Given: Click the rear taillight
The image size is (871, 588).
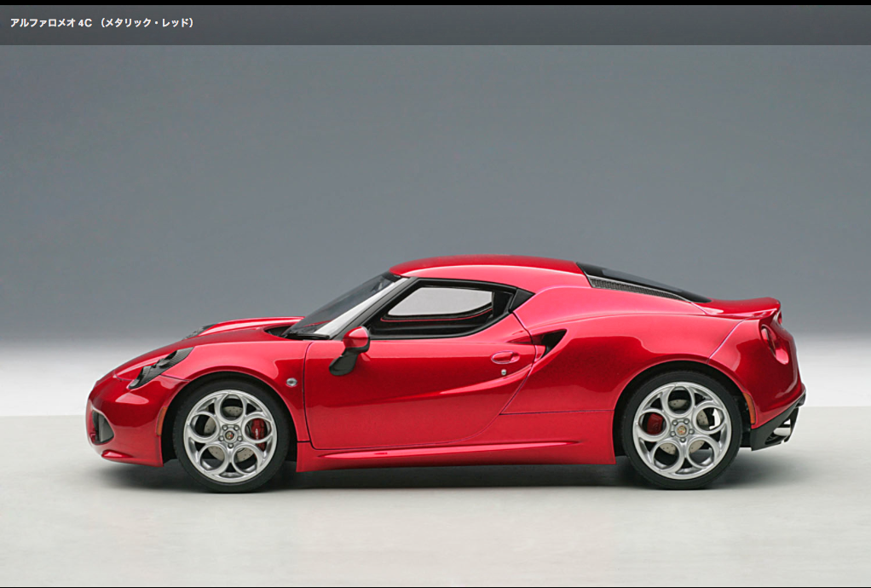Looking at the screenshot, I should tap(772, 339).
